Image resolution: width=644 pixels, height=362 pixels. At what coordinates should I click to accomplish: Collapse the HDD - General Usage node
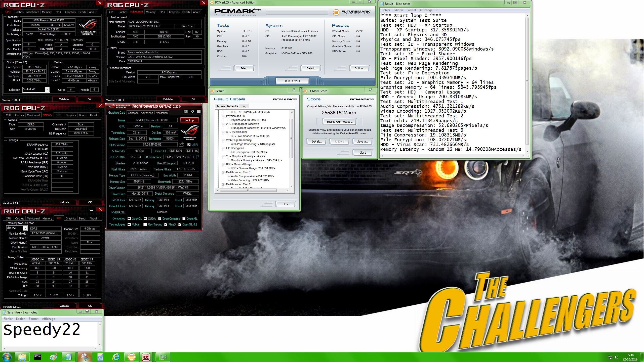223,164
